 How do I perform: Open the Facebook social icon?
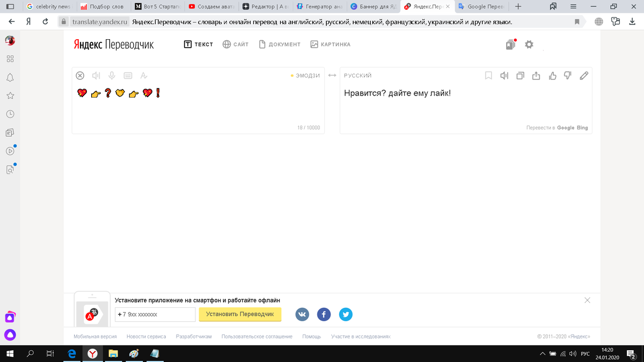324,314
